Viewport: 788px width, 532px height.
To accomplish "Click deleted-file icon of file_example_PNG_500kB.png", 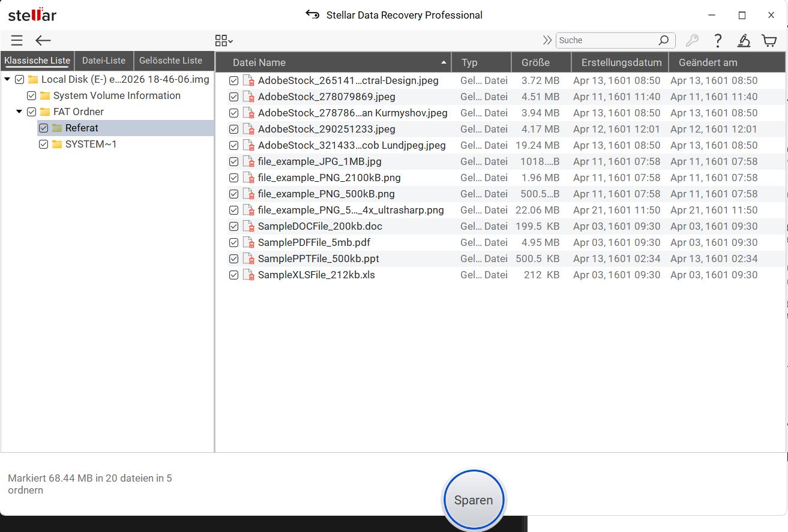I will coord(248,194).
